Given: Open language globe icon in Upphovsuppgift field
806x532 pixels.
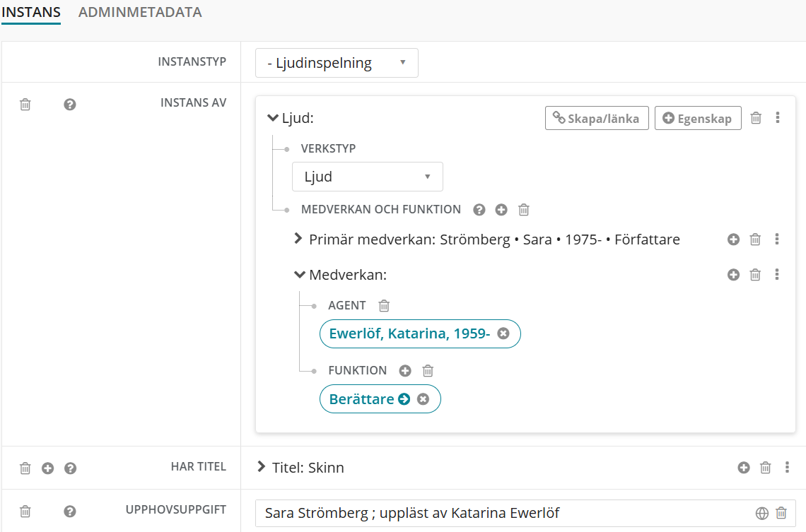Looking at the screenshot, I should pyautogui.click(x=761, y=514).
